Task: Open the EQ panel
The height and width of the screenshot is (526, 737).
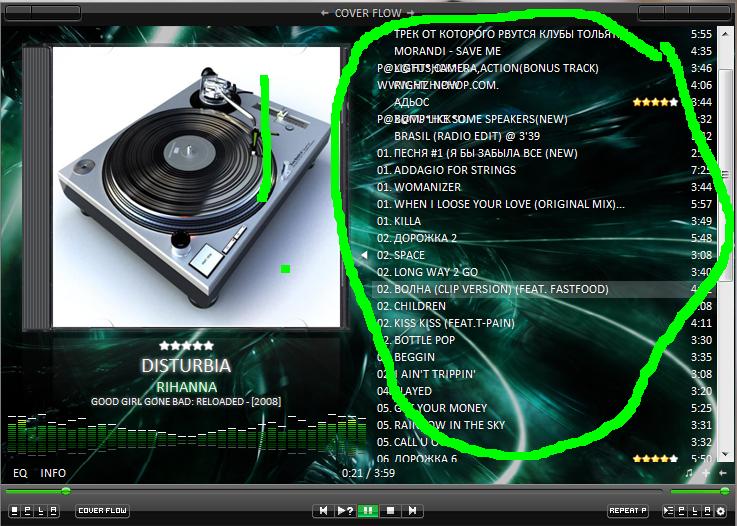Action: tap(20, 473)
